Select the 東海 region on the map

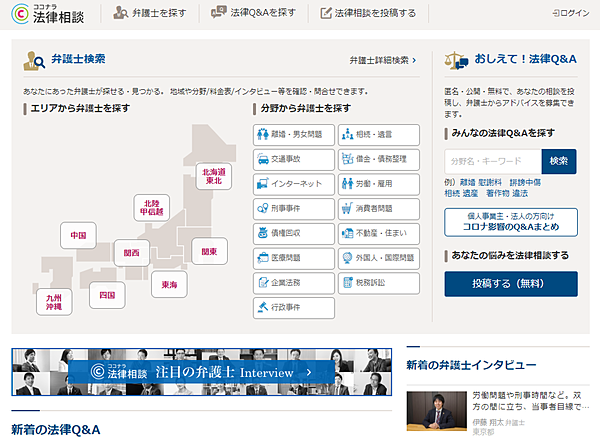coord(169,284)
